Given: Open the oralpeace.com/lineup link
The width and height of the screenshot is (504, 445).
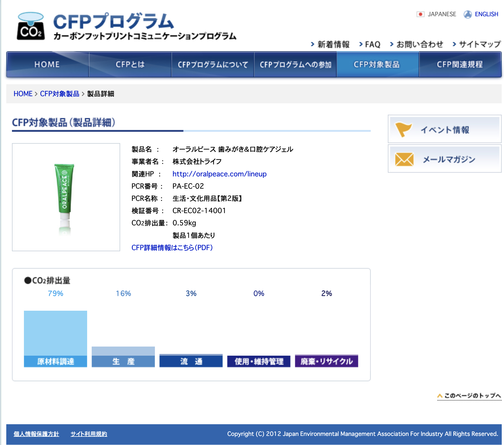Looking at the screenshot, I should [x=220, y=174].
